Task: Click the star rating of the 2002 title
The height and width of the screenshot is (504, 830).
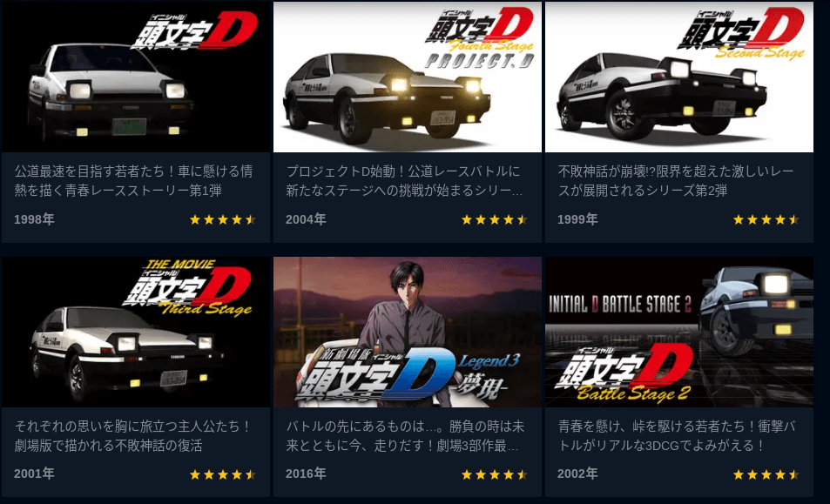Action: (x=766, y=474)
